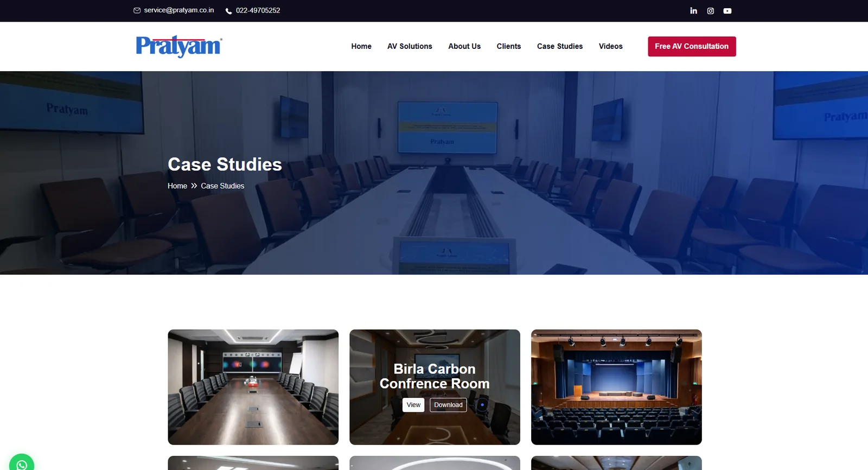Click Download on Birla Carbon card
The height and width of the screenshot is (470, 868).
click(x=448, y=405)
